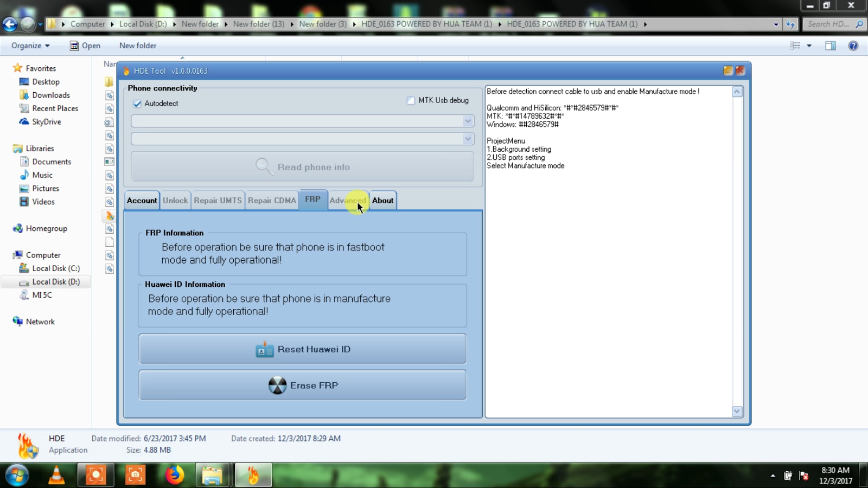Image resolution: width=868 pixels, height=488 pixels.
Task: Open the first phone connectivity dropdown
Action: [303, 121]
